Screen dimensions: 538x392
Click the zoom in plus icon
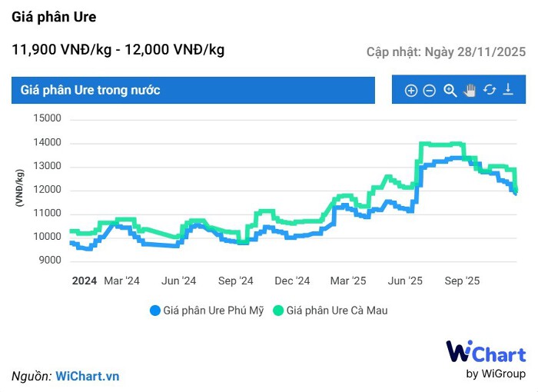pyautogui.click(x=411, y=91)
